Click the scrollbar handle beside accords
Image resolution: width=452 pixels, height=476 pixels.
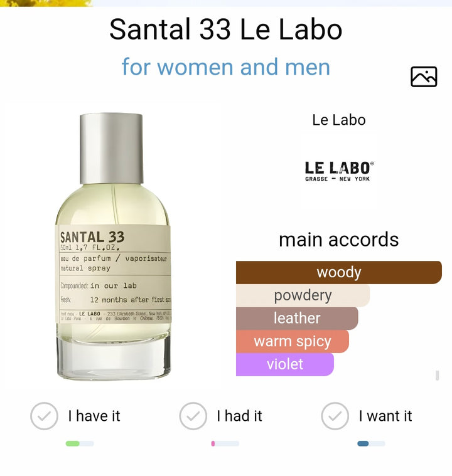click(x=437, y=375)
